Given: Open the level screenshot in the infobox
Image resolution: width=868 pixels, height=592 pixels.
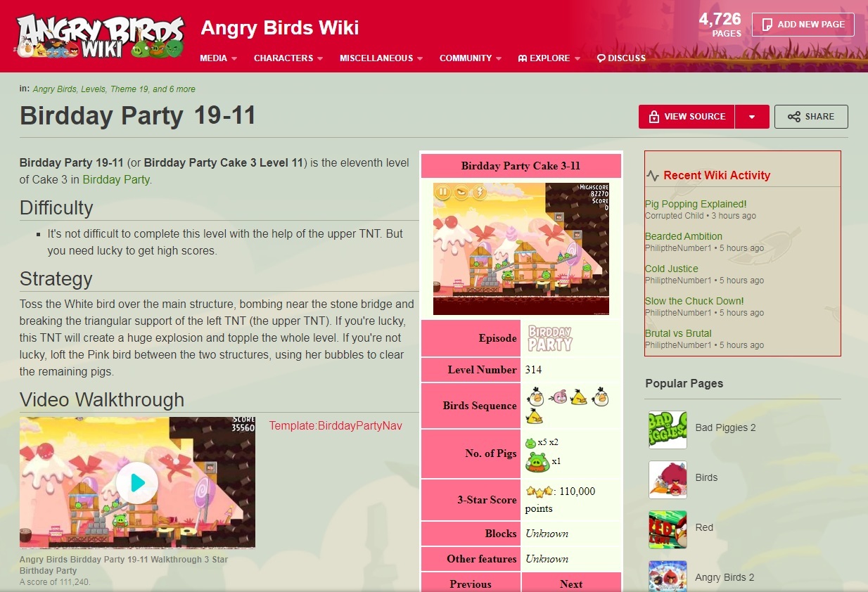Looking at the screenshot, I should [521, 249].
